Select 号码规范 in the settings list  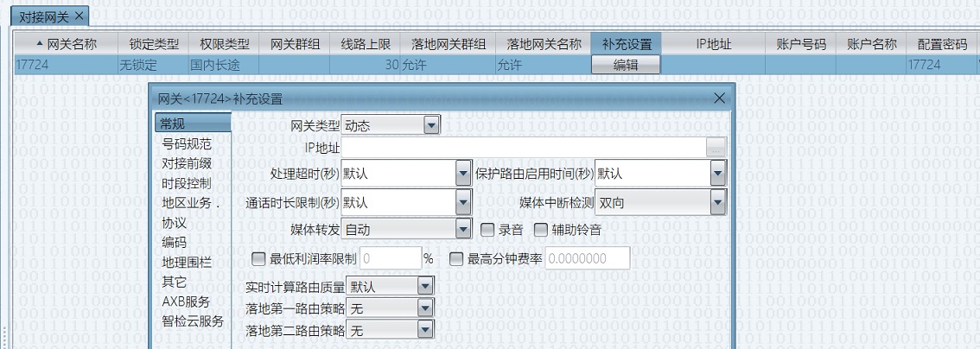187,144
